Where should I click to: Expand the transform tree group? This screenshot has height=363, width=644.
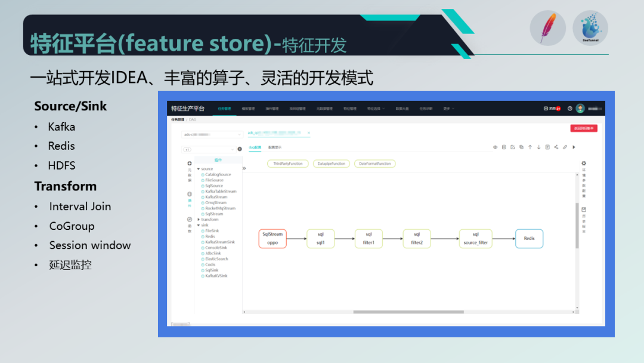199,220
